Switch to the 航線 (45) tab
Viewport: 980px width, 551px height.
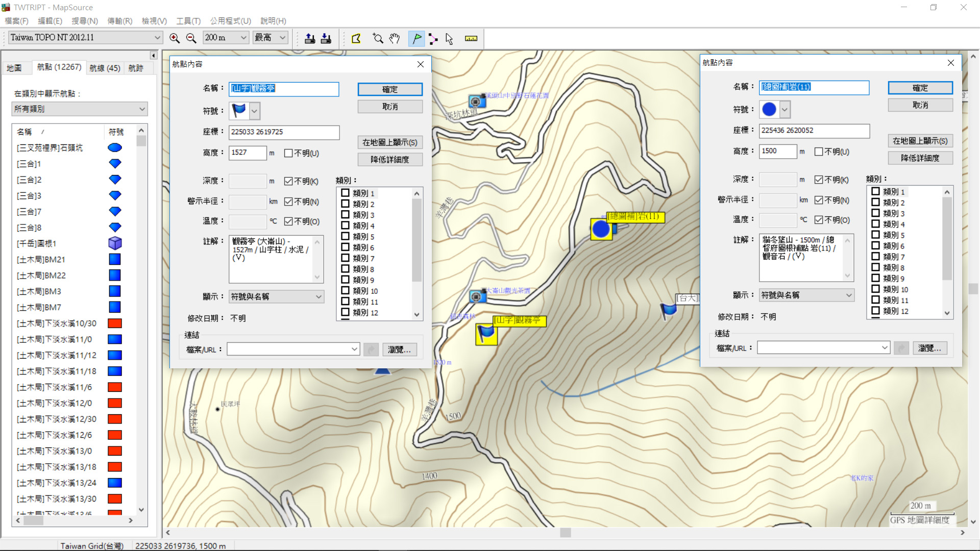(105, 68)
